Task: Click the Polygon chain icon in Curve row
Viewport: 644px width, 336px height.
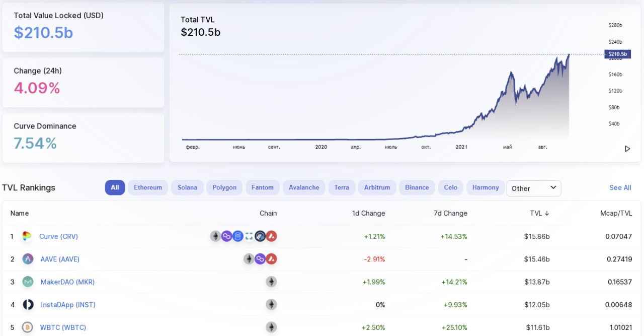Action: (227, 236)
